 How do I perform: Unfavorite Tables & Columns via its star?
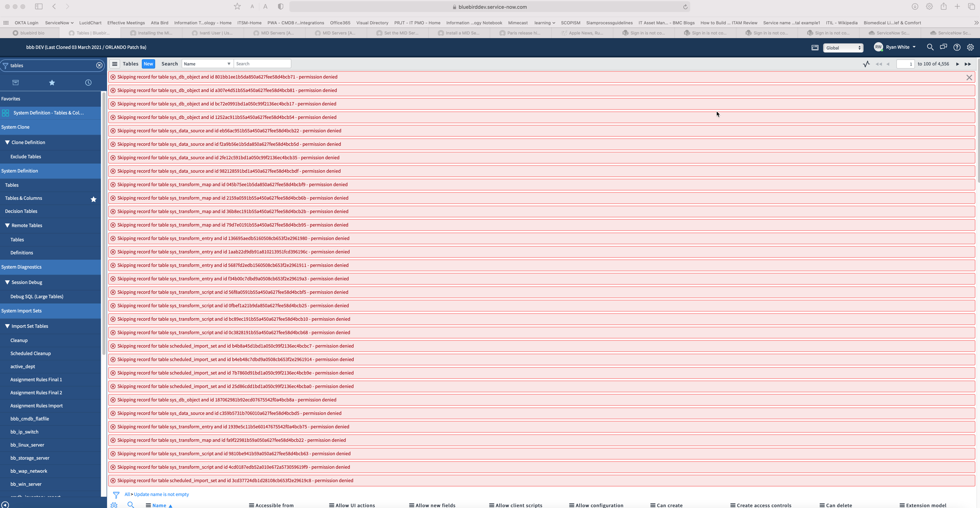(93, 199)
